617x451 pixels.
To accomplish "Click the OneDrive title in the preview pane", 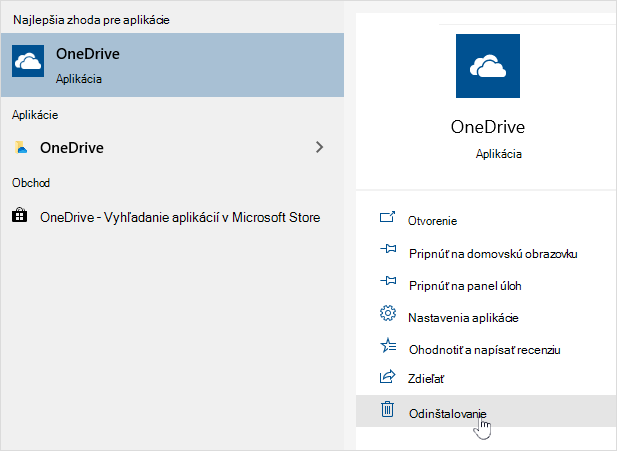I will 488,127.
